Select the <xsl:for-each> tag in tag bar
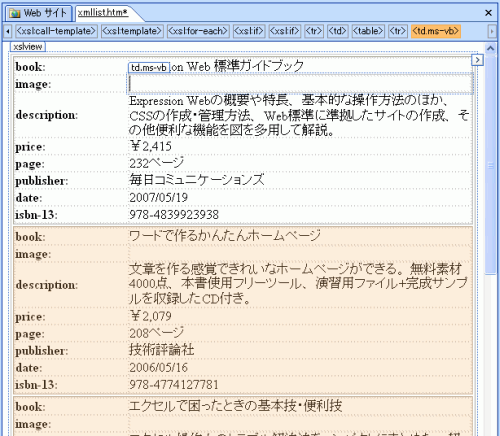Screen dimensions: 500x436 click(x=198, y=31)
